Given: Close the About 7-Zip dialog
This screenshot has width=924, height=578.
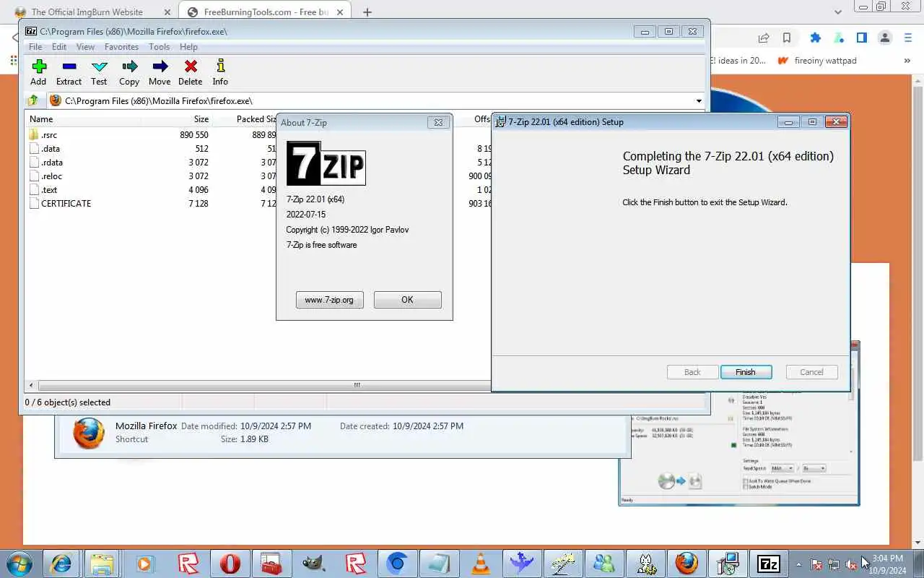Looking at the screenshot, I should [x=438, y=123].
